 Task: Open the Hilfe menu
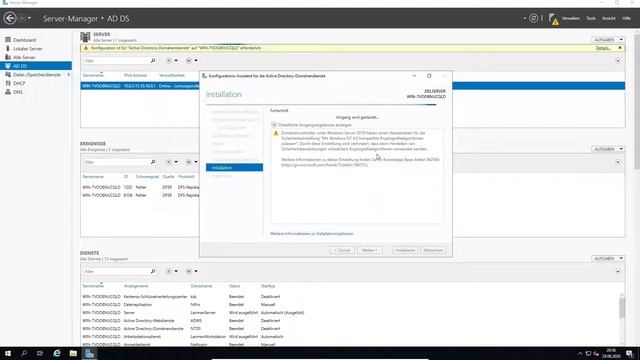click(x=627, y=18)
